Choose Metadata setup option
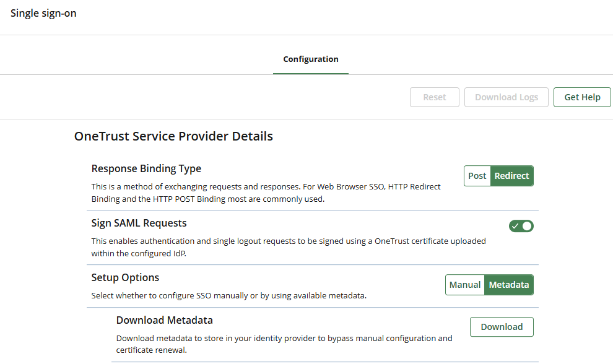 coord(509,285)
